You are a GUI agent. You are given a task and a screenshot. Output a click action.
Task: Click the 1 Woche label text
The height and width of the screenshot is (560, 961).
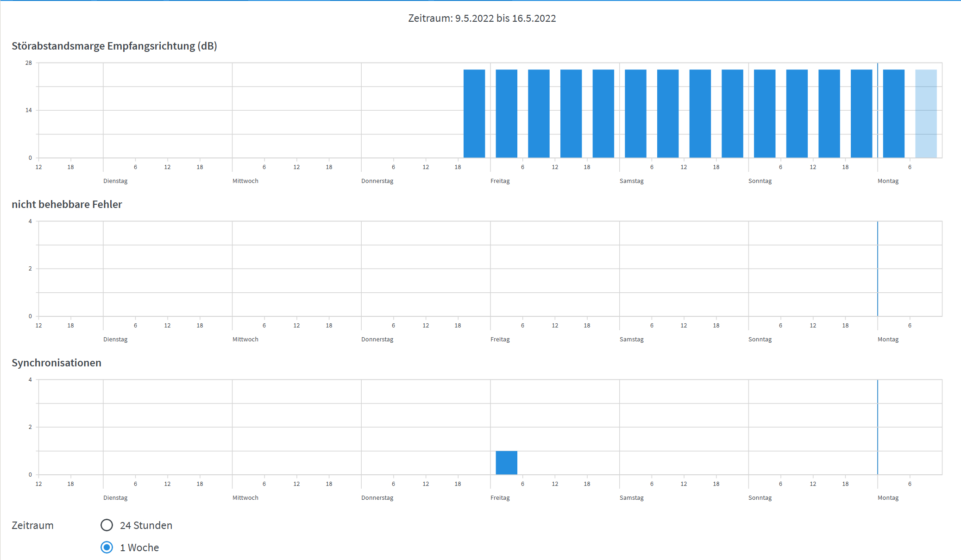point(139,547)
